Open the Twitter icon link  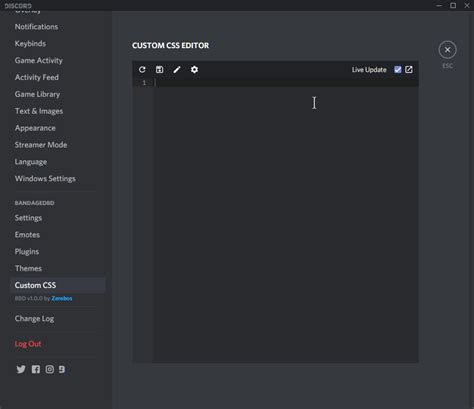[21, 369]
